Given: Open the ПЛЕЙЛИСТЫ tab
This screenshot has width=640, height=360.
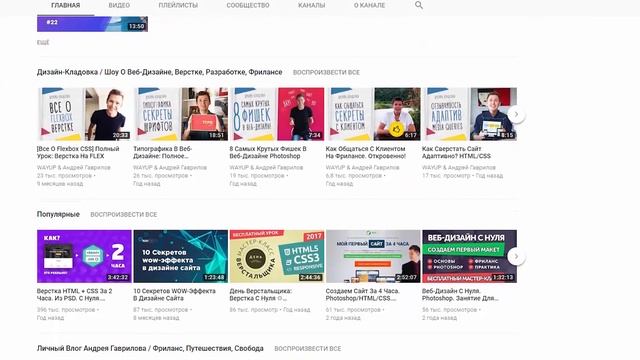Looking at the screenshot, I should click(178, 5).
